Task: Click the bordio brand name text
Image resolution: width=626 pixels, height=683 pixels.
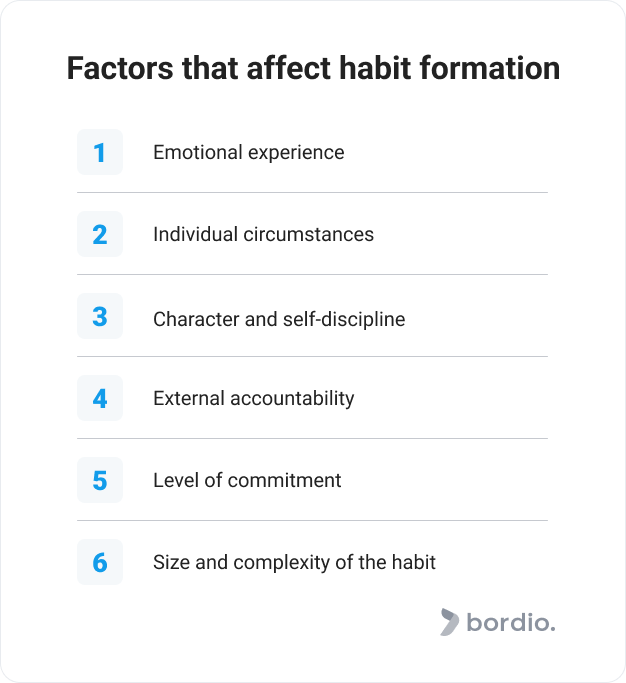Action: point(511,622)
